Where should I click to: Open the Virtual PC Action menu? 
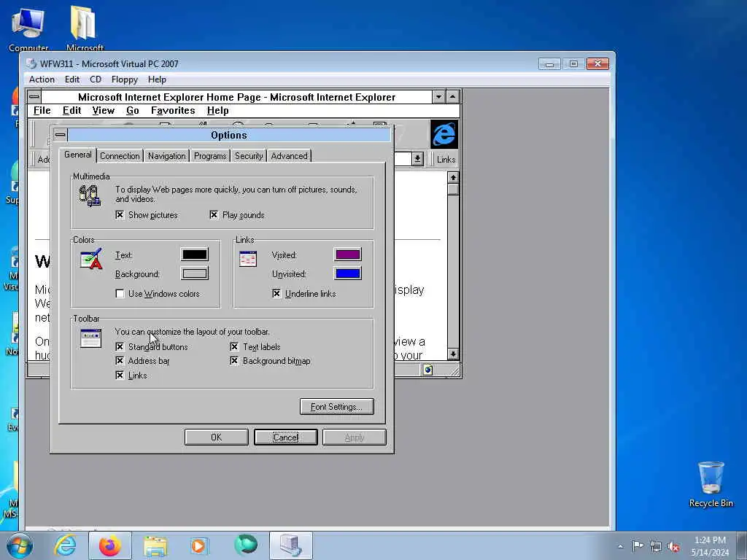point(42,79)
